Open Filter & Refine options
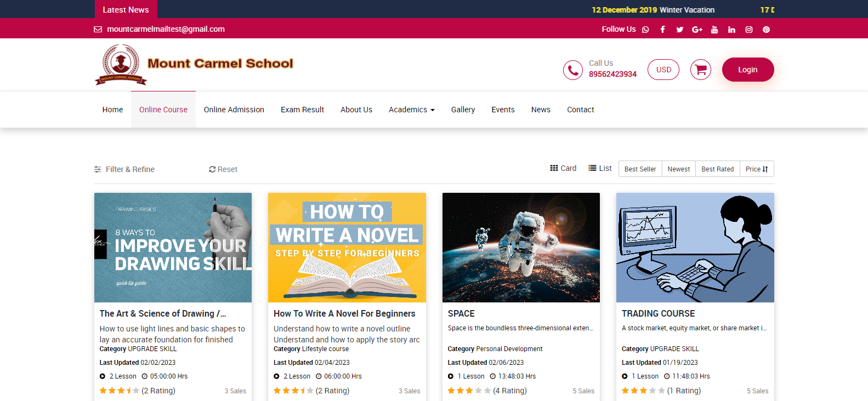868x401 pixels. (x=124, y=169)
